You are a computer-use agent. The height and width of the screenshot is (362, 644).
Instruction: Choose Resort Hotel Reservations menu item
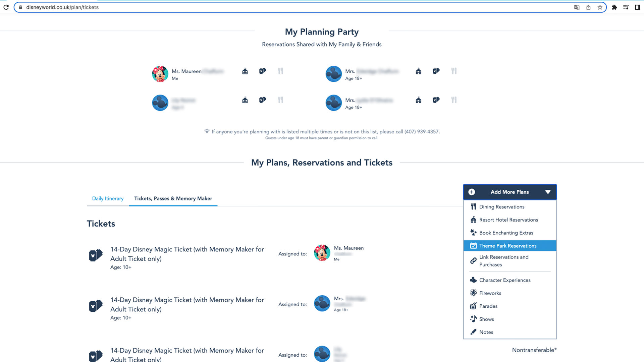coord(510,220)
